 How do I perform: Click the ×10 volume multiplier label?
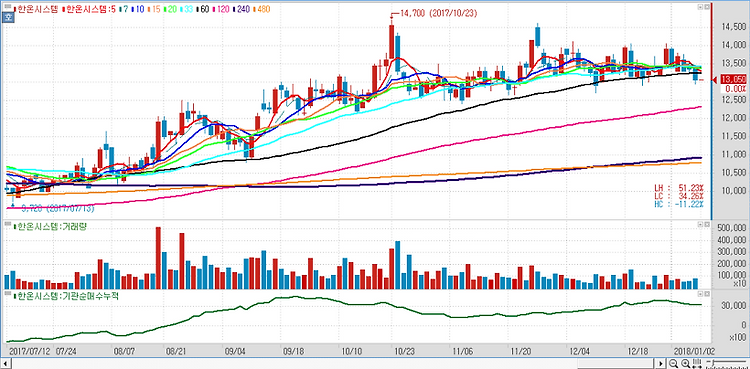[x=739, y=284]
